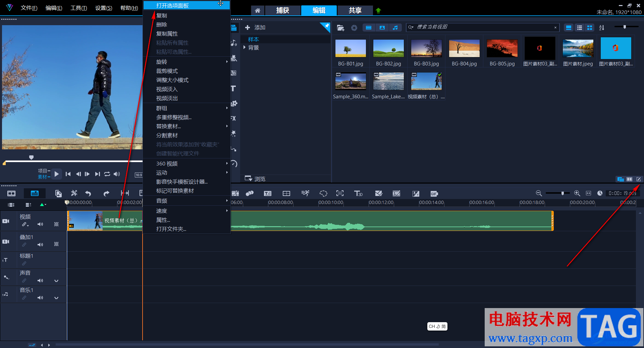Toggle repeat playback in preview
The image size is (644, 348).
click(107, 174)
